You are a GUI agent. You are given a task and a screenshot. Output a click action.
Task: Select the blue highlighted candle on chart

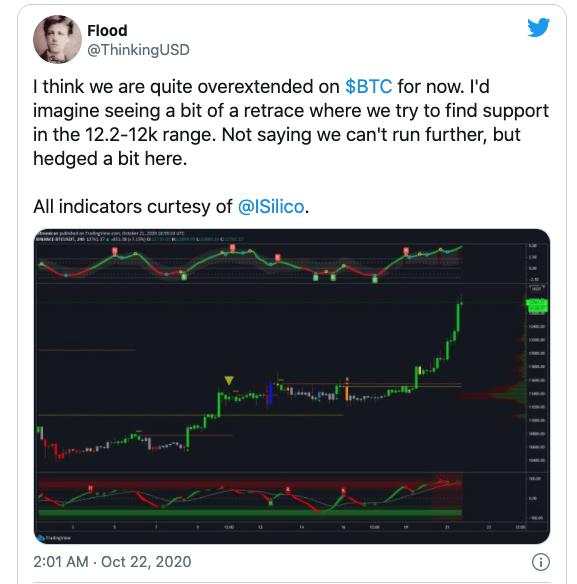(x=270, y=394)
